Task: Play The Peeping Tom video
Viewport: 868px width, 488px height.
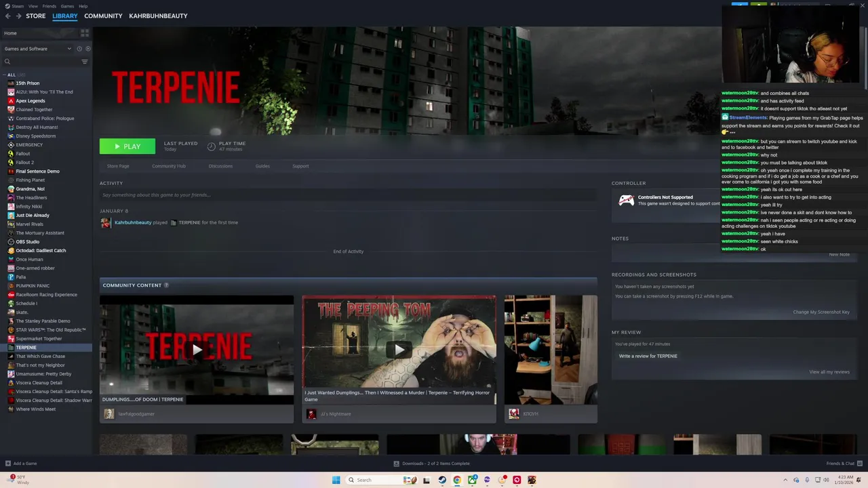Action: [x=399, y=350]
